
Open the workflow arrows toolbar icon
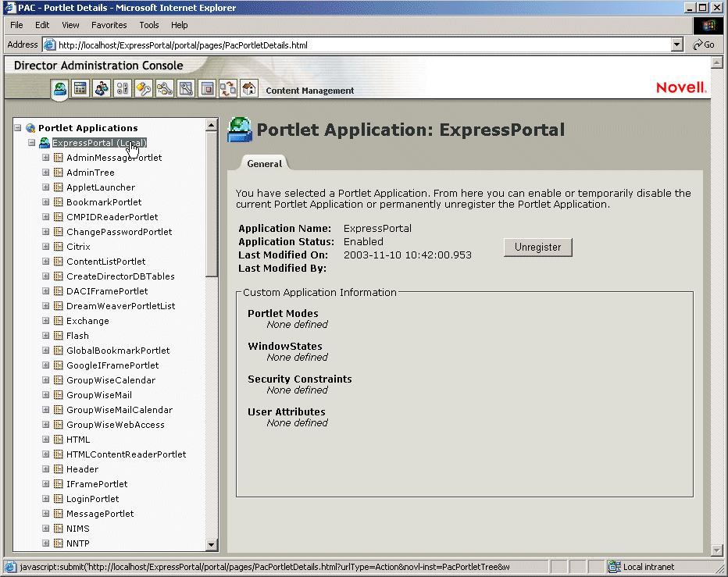click(227, 89)
